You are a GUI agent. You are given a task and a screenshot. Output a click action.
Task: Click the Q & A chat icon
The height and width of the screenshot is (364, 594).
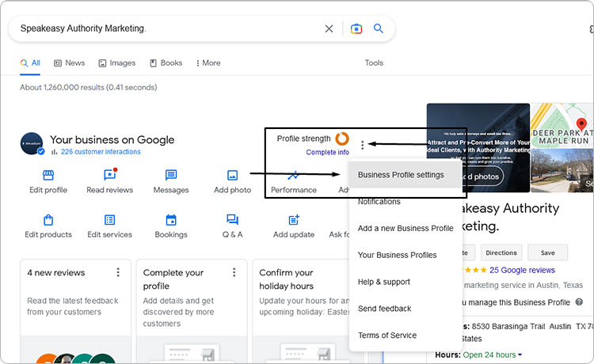(x=232, y=219)
